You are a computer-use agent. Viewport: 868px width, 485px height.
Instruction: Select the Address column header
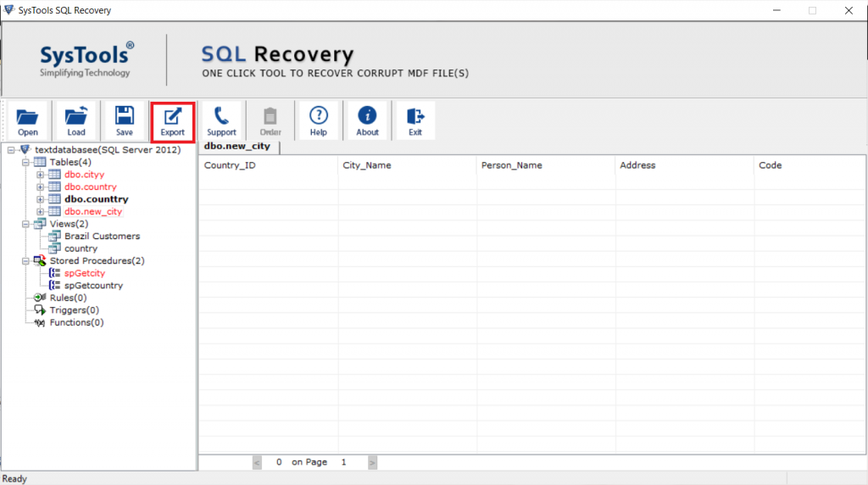coord(684,165)
